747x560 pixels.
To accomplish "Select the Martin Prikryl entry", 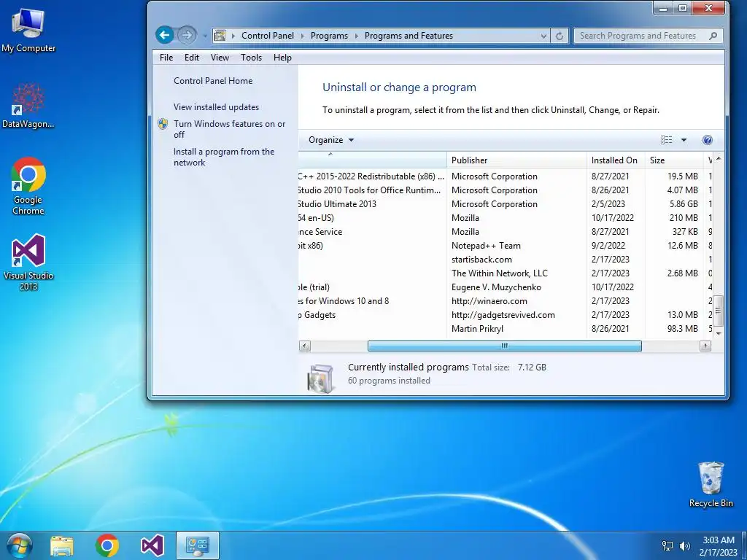I will pyautogui.click(x=505, y=329).
